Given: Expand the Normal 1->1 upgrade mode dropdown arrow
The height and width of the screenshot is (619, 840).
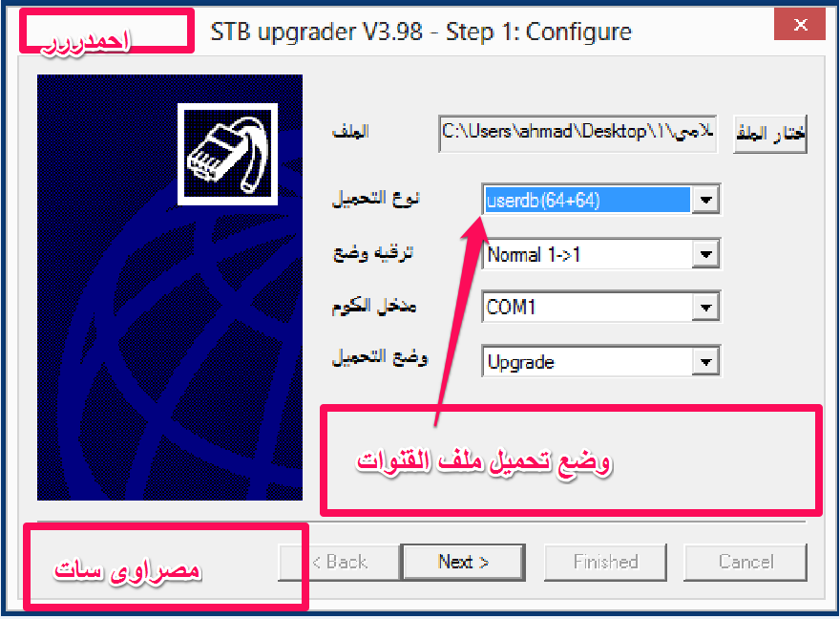Looking at the screenshot, I should pos(705,254).
